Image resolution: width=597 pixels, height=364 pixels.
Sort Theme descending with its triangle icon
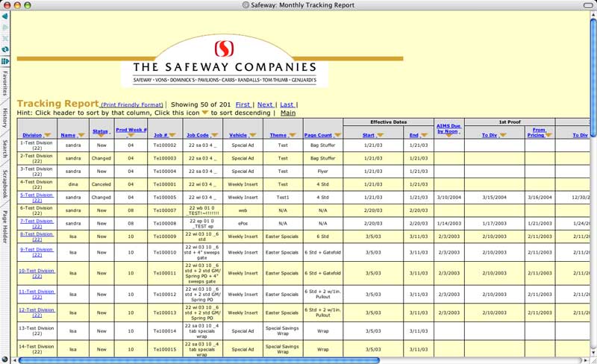tap(293, 135)
